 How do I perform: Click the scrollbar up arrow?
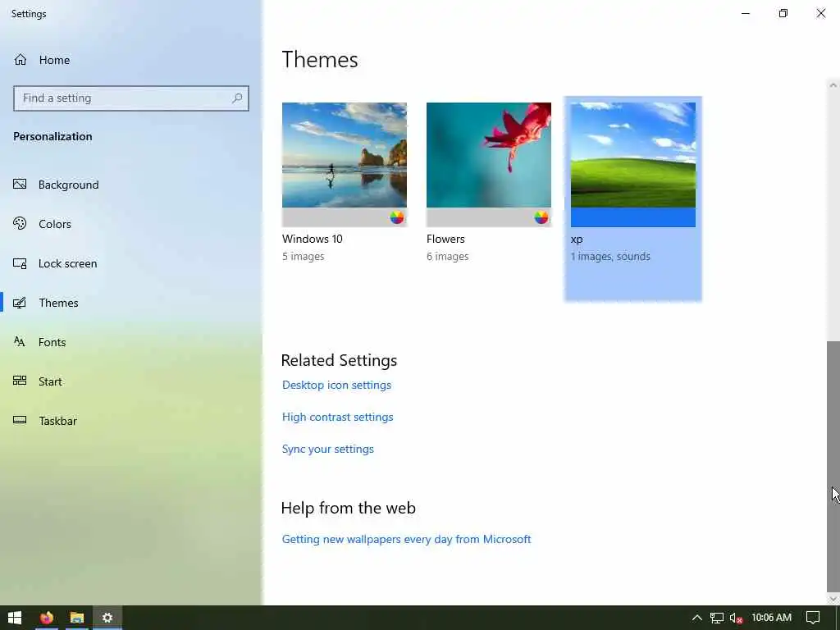[833, 84]
